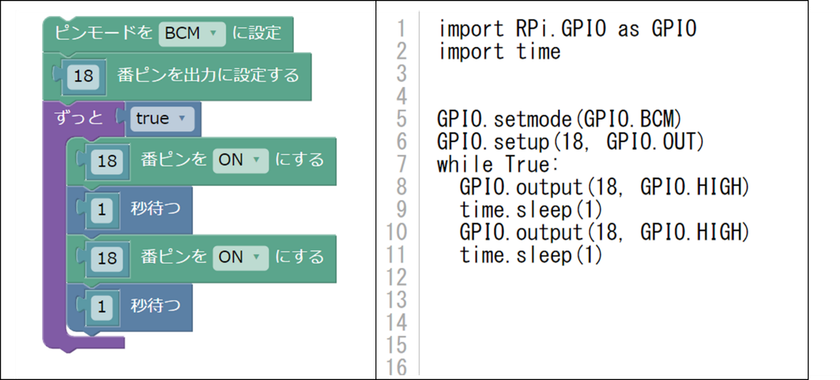Place cursor on the GPIO.setmode code line
This screenshot has width=840, height=380.
[559, 119]
